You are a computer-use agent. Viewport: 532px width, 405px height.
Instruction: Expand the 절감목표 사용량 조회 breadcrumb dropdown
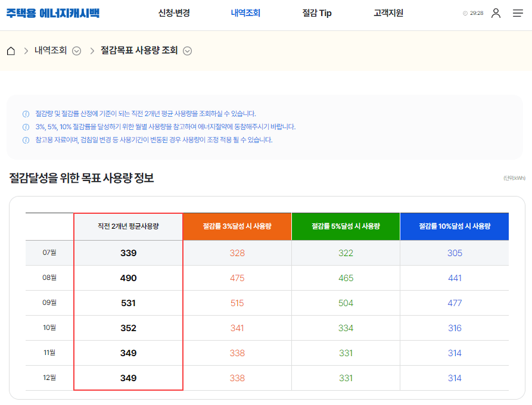(x=186, y=51)
